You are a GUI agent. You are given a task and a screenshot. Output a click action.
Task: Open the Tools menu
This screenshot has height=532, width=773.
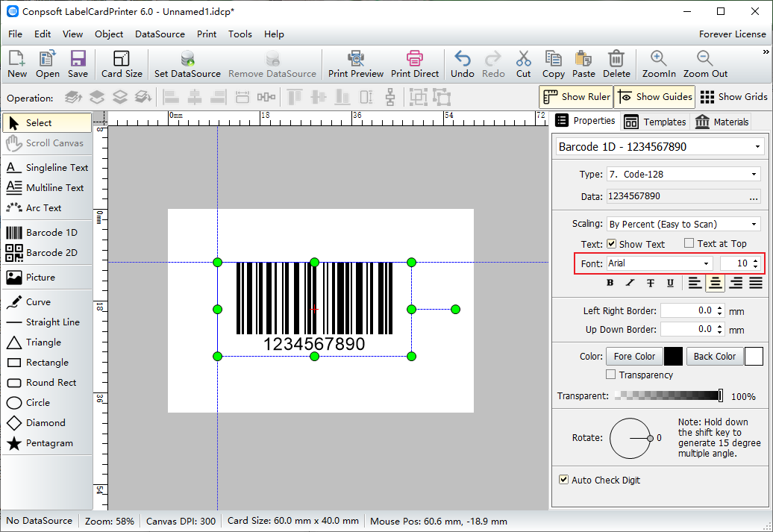[240, 34]
